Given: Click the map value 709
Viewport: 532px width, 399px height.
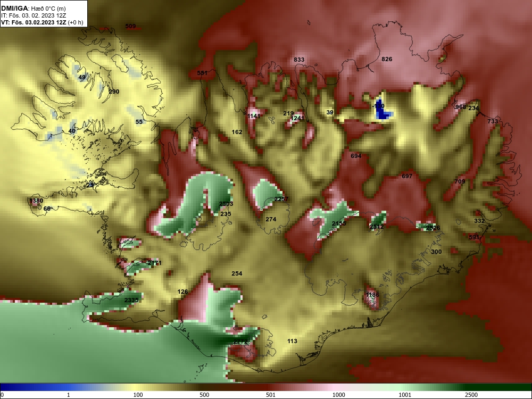Looking at the screenshot, I should coord(460,181).
